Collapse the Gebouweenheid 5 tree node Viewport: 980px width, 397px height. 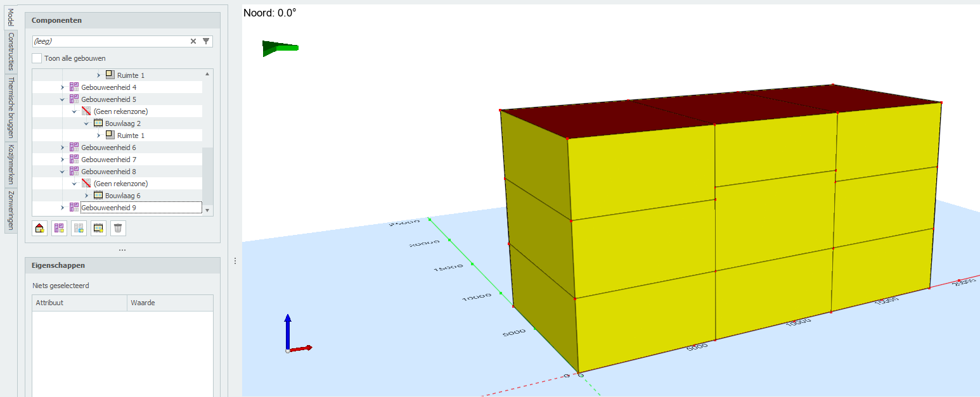tap(62, 99)
